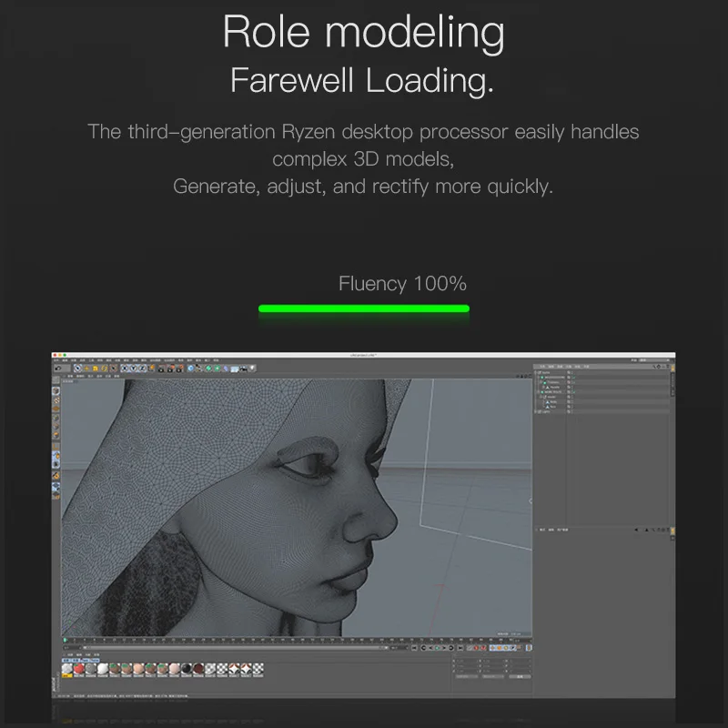Expand the top object in Object Manager
This screenshot has width=728, height=728.
coord(535,372)
